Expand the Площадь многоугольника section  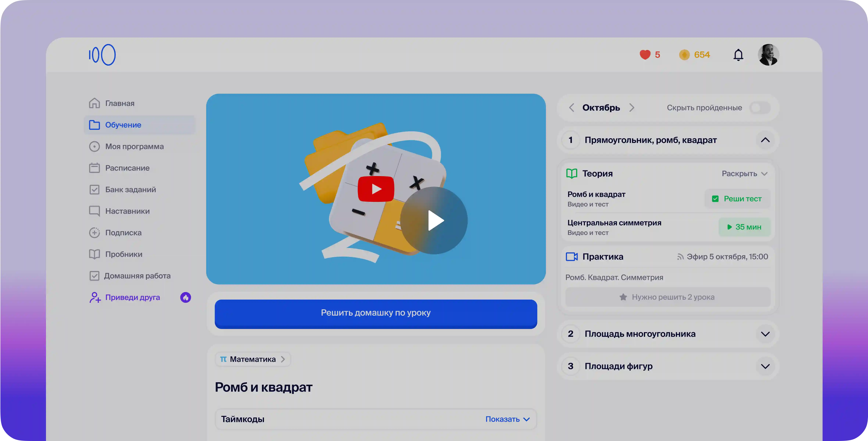[765, 334]
